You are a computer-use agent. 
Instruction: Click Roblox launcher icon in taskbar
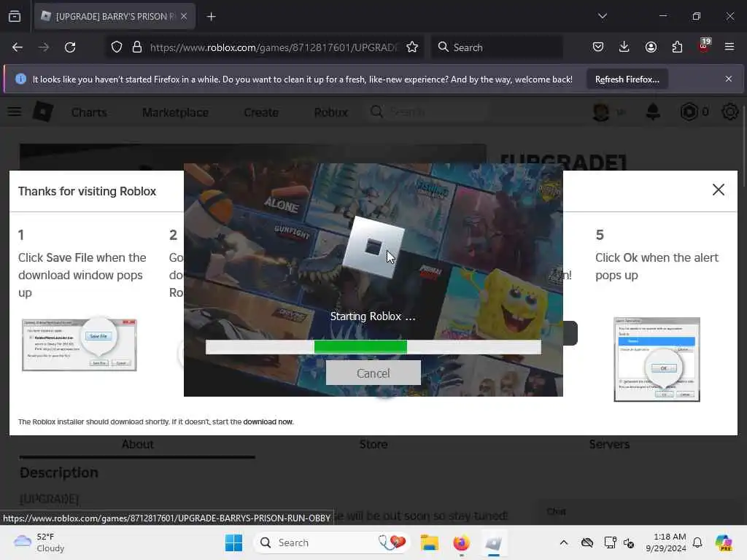pos(494,542)
